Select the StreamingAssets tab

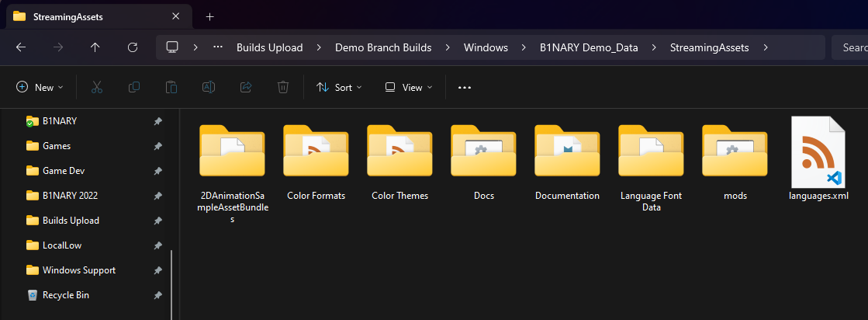99,16
